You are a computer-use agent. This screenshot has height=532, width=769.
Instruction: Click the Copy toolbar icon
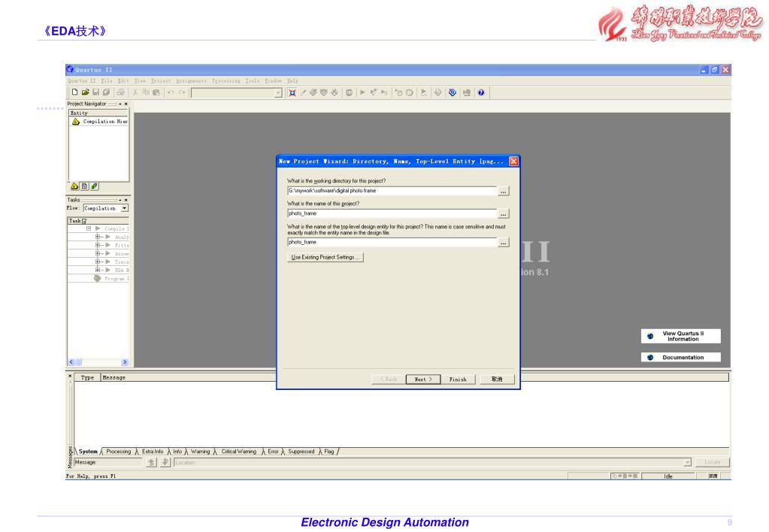pos(146,92)
